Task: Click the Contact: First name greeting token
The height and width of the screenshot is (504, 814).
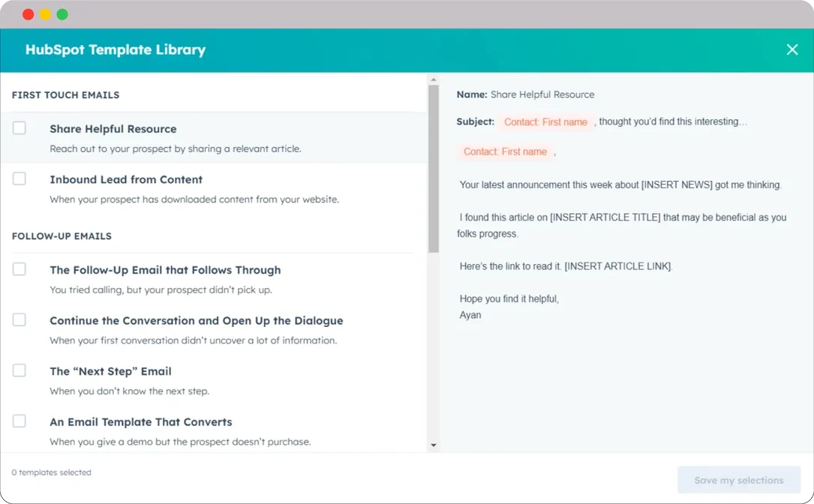Action: (507, 151)
